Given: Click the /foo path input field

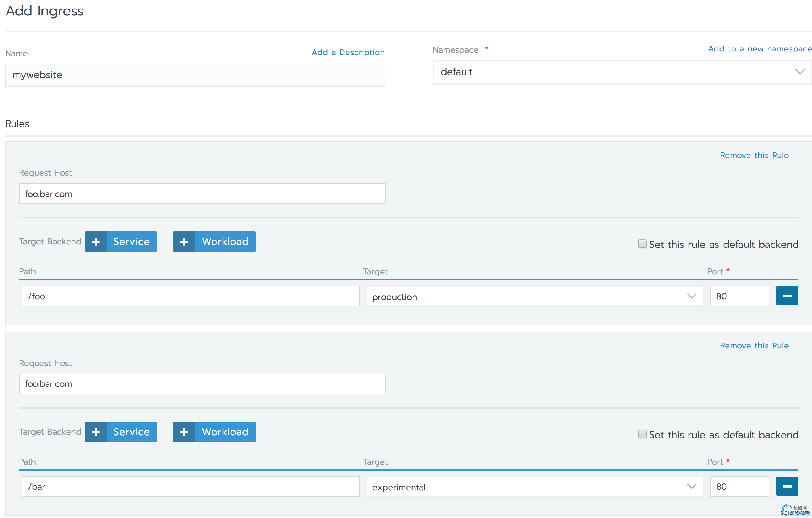Looking at the screenshot, I should [191, 296].
